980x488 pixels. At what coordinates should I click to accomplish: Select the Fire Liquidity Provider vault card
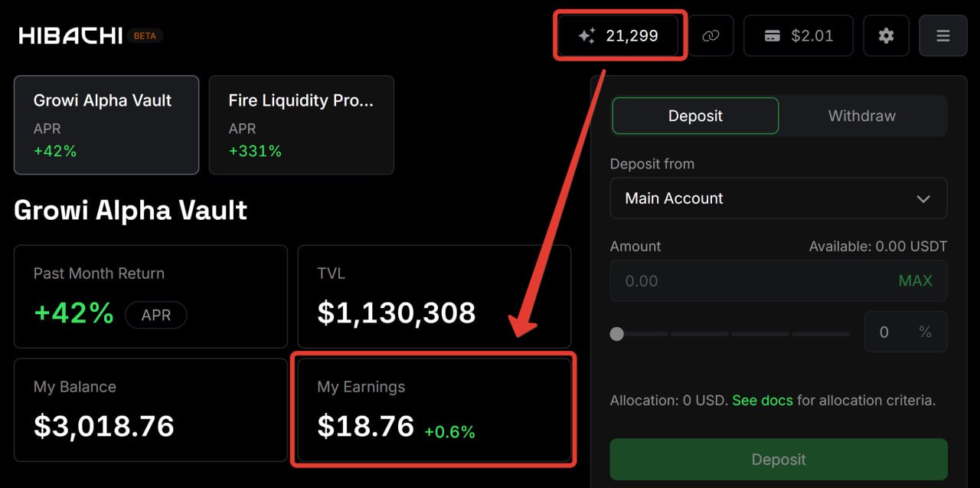pos(301,125)
